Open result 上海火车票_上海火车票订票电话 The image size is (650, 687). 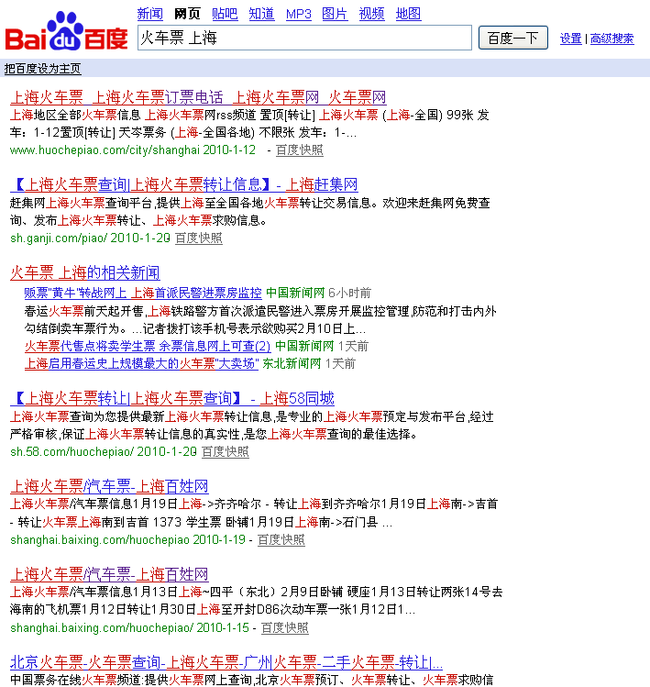[198, 97]
